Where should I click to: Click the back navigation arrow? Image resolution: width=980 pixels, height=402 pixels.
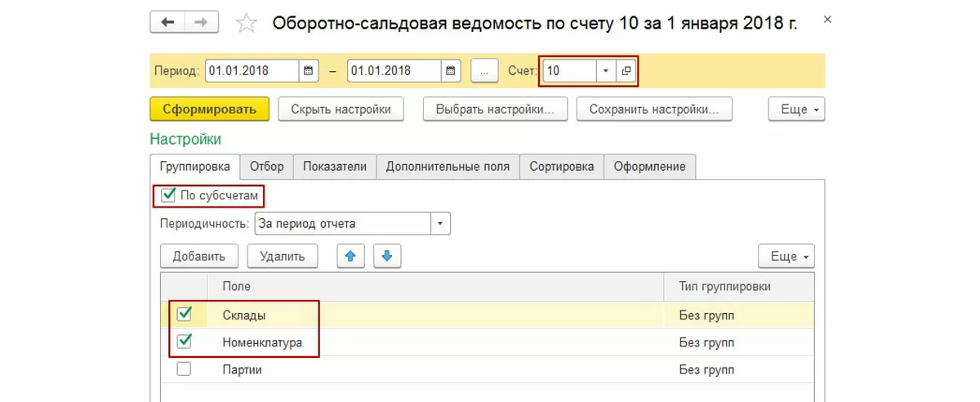[x=168, y=22]
